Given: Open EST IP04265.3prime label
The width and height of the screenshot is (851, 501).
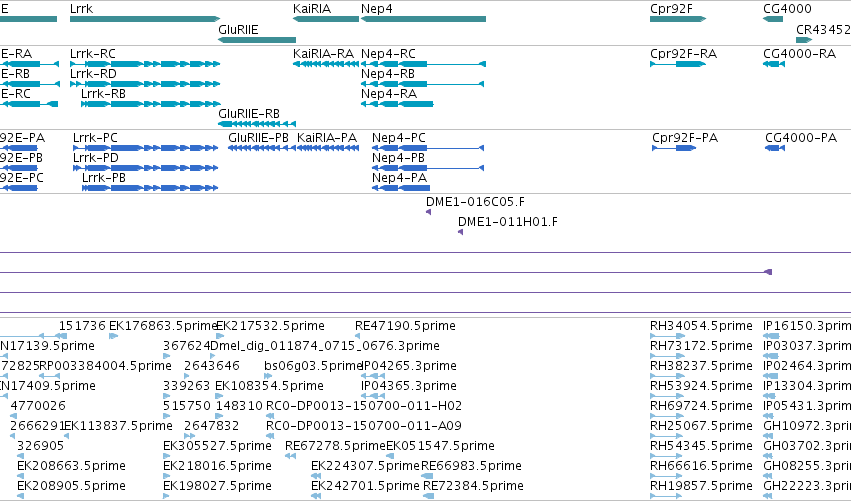Looking at the screenshot, I should (x=409, y=366).
